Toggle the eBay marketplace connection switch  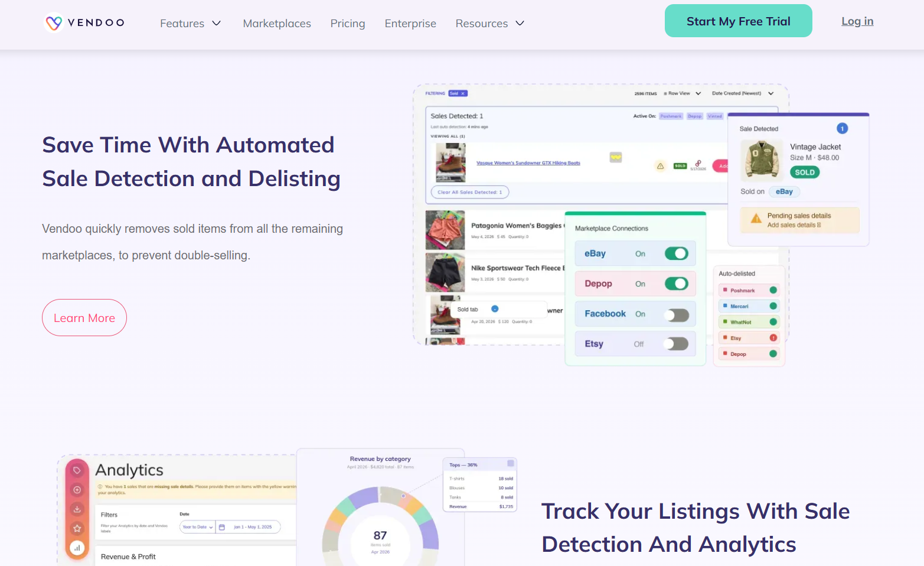[677, 253]
